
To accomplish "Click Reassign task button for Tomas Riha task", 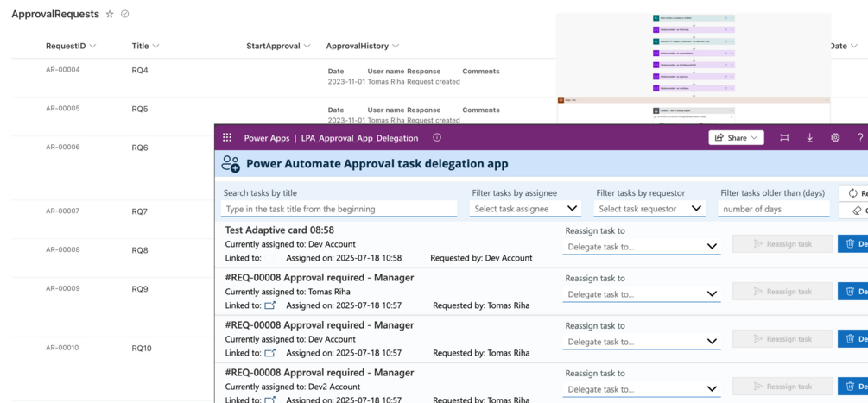I will tap(782, 292).
